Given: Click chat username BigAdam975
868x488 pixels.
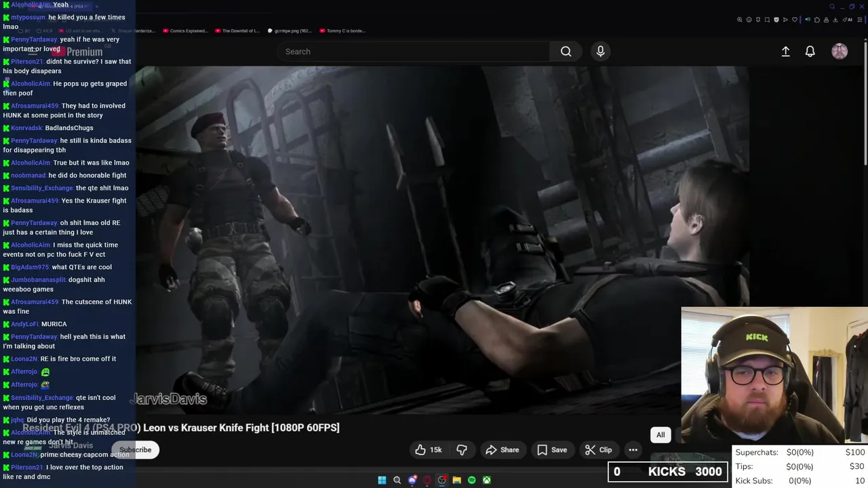Looking at the screenshot, I should (x=30, y=267).
